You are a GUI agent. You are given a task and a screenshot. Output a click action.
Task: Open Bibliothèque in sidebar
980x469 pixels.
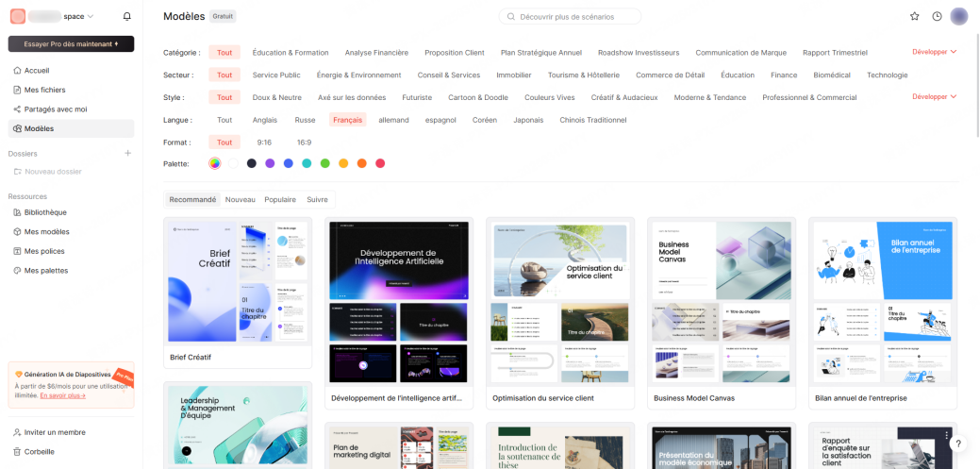pos(71,212)
